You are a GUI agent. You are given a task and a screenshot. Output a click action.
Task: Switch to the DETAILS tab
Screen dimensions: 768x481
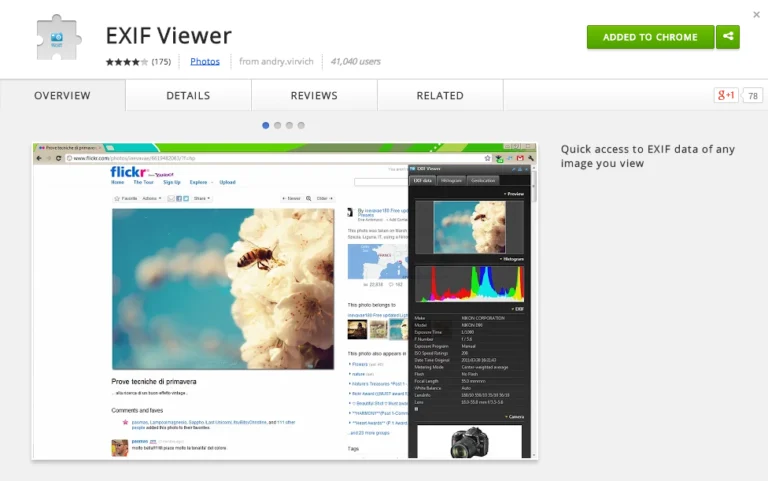188,96
